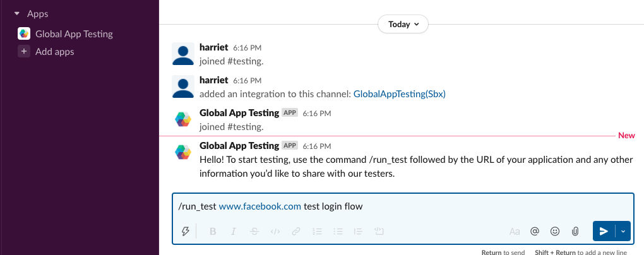Click the inline code format icon
Image resolution: width=644 pixels, height=255 pixels.
(275, 231)
